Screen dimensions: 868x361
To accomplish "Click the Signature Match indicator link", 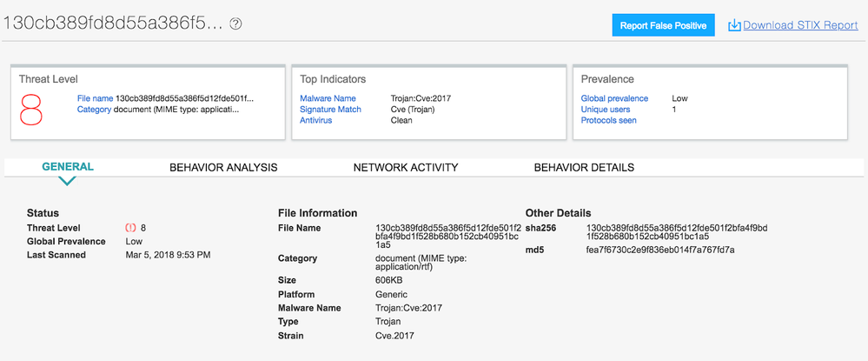I will click(330, 110).
